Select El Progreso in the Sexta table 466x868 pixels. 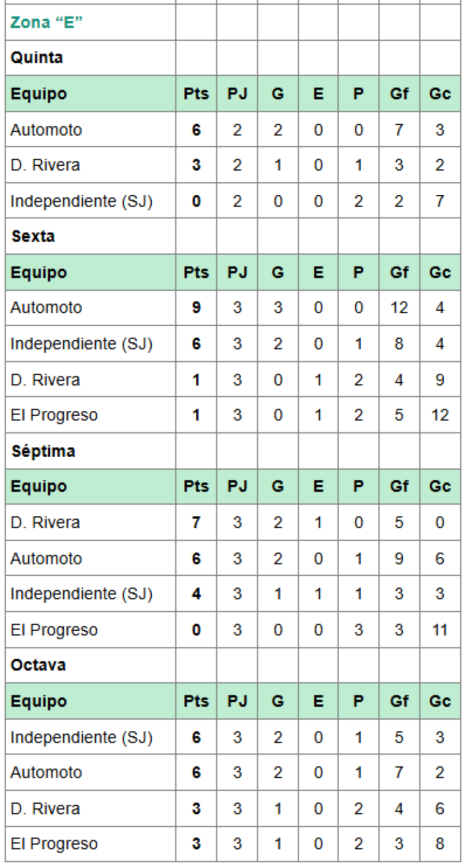(54, 415)
